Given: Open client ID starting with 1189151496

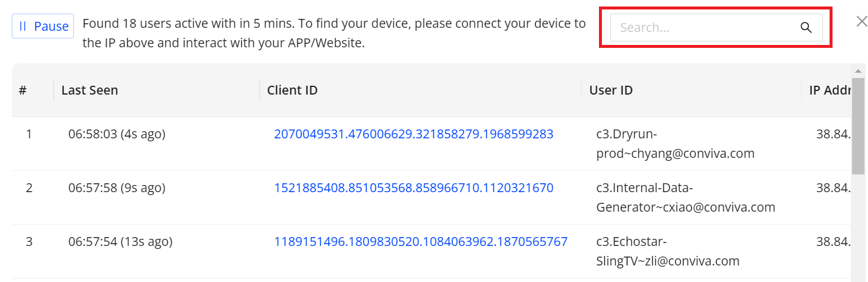Looking at the screenshot, I should pyautogui.click(x=420, y=242).
